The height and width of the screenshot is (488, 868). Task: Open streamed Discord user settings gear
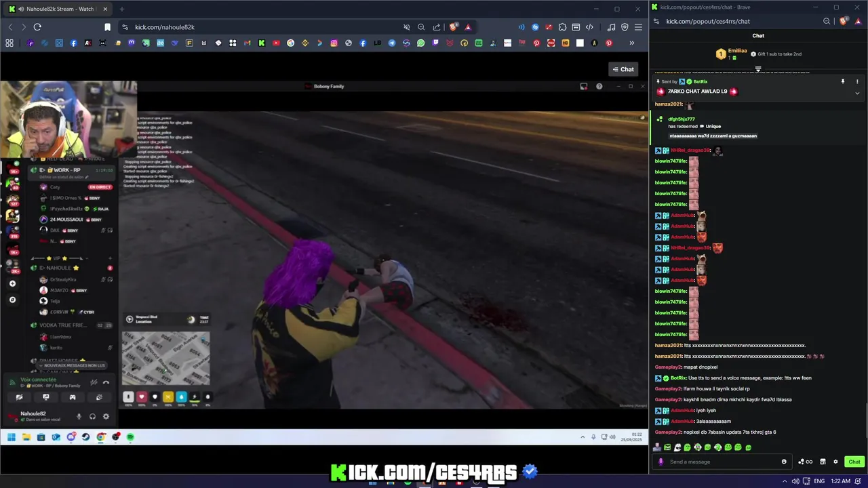(x=106, y=416)
